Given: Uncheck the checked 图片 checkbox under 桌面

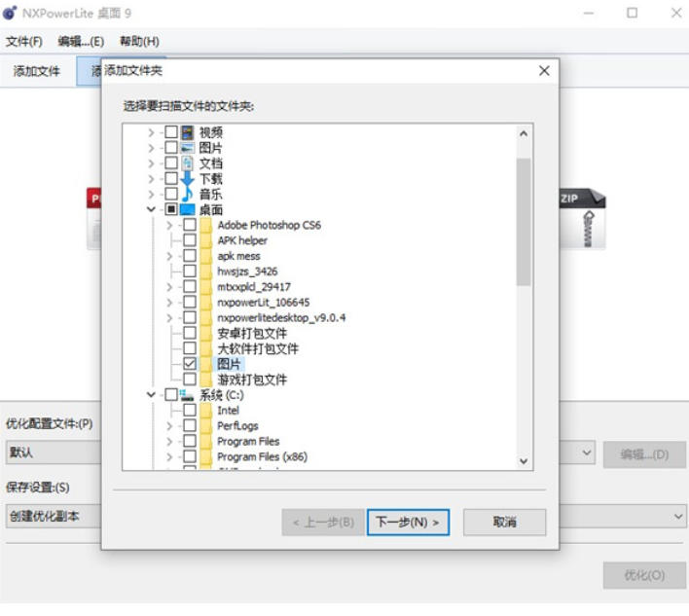Looking at the screenshot, I should pyautogui.click(x=190, y=364).
